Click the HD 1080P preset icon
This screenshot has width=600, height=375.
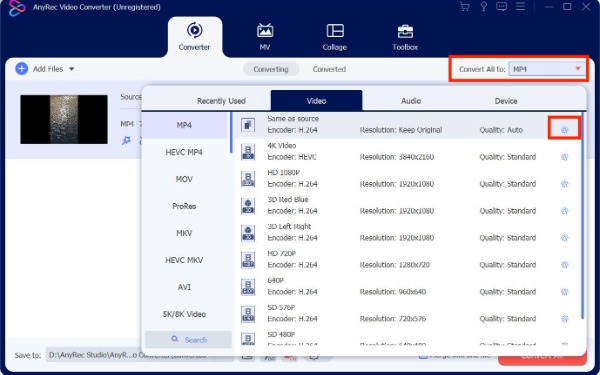248,179
